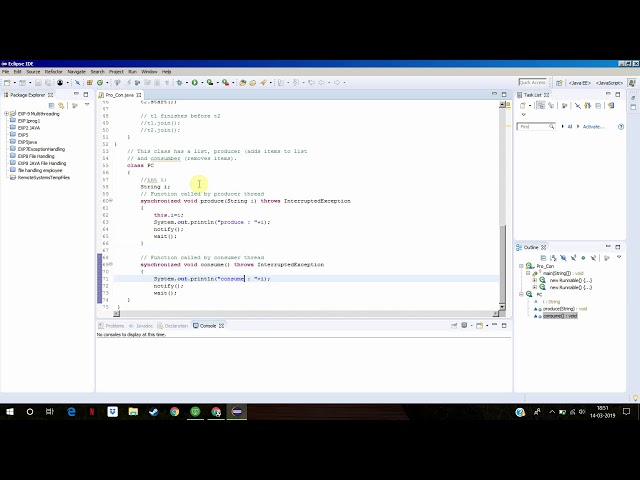
Task: Click the New Task icon in Task List
Action: 523,106
